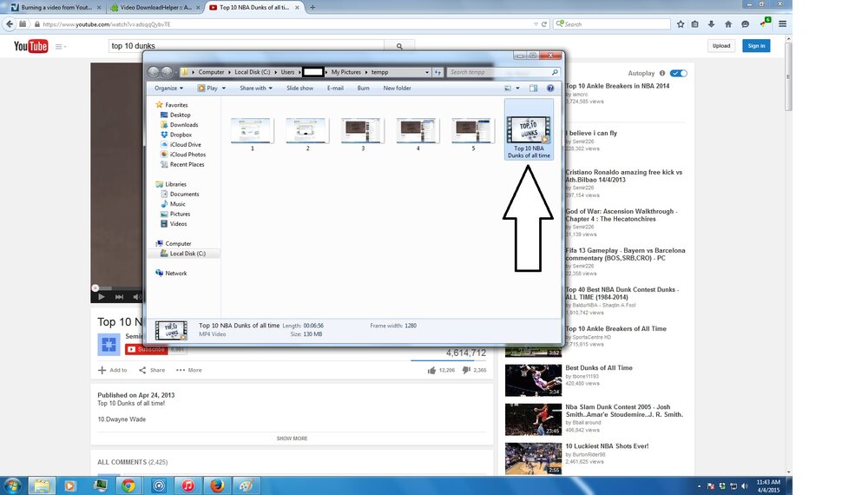Image resolution: width=868 pixels, height=495 pixels.
Task: Expand the Organize dropdown menu
Action: 169,88
